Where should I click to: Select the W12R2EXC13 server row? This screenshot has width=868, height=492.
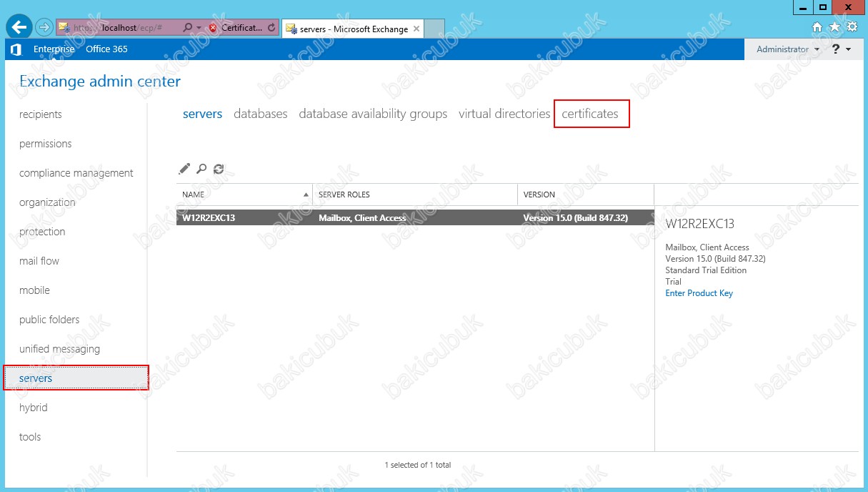415,218
